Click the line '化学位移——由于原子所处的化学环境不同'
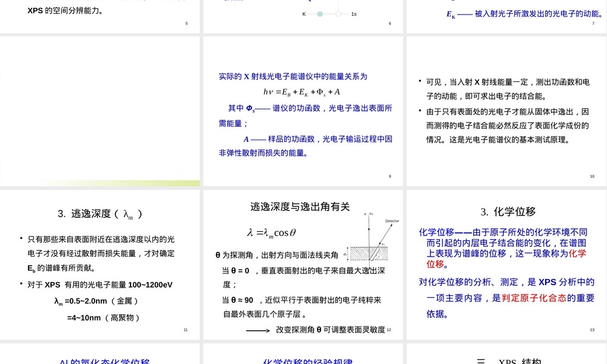 [503, 232]
